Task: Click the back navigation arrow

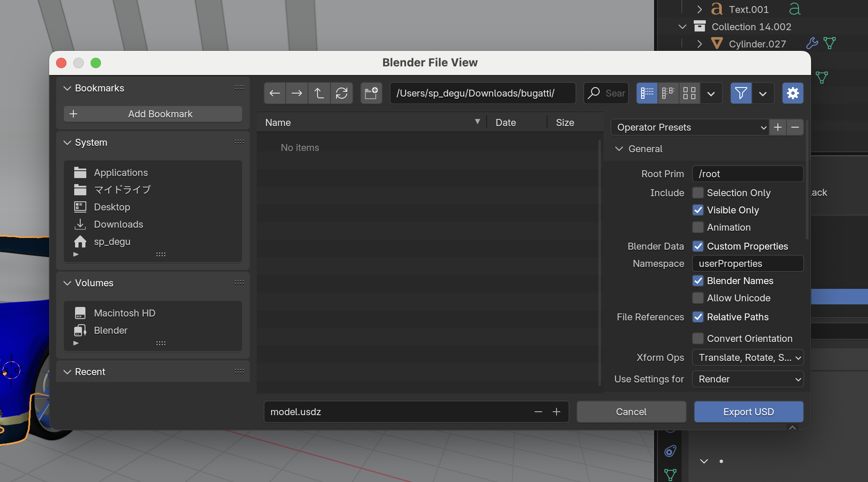Action: pyautogui.click(x=275, y=93)
